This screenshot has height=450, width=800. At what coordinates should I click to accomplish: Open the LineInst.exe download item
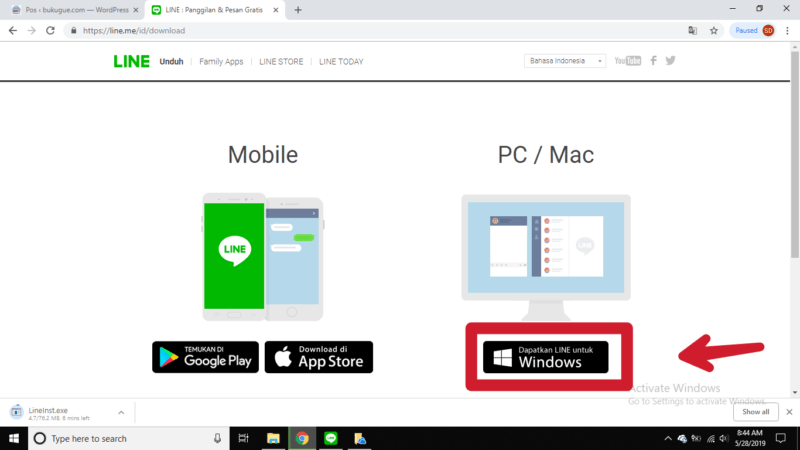tap(59, 413)
